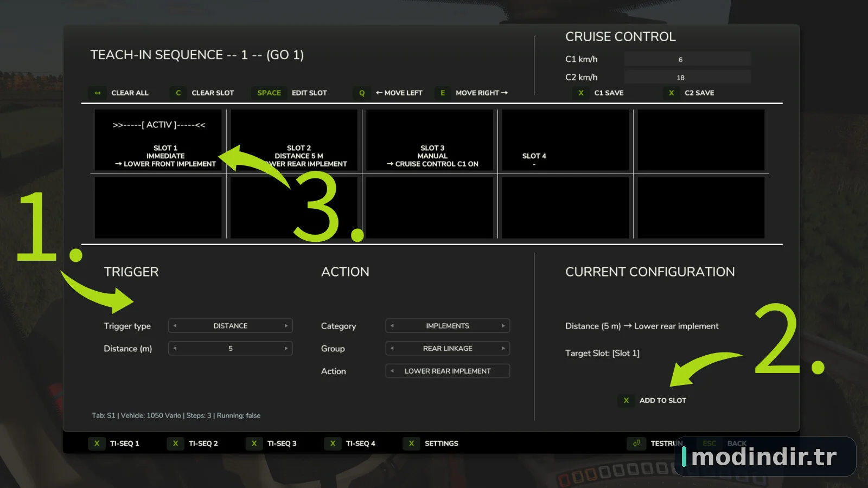This screenshot has height=488, width=868.
Task: Select the empty Slot 4 tile
Action: [565, 140]
